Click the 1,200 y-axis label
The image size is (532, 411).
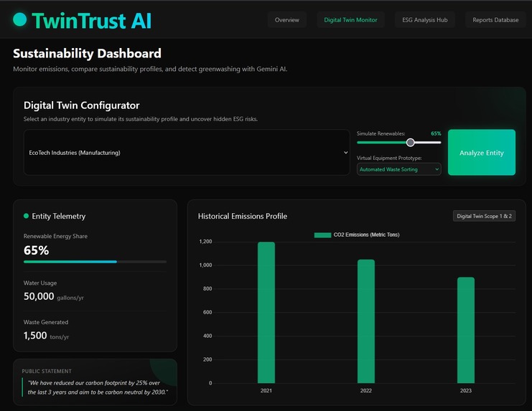tap(205, 242)
